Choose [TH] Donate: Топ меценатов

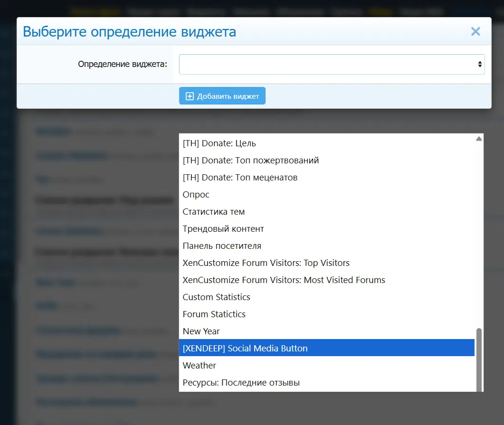[240, 178]
